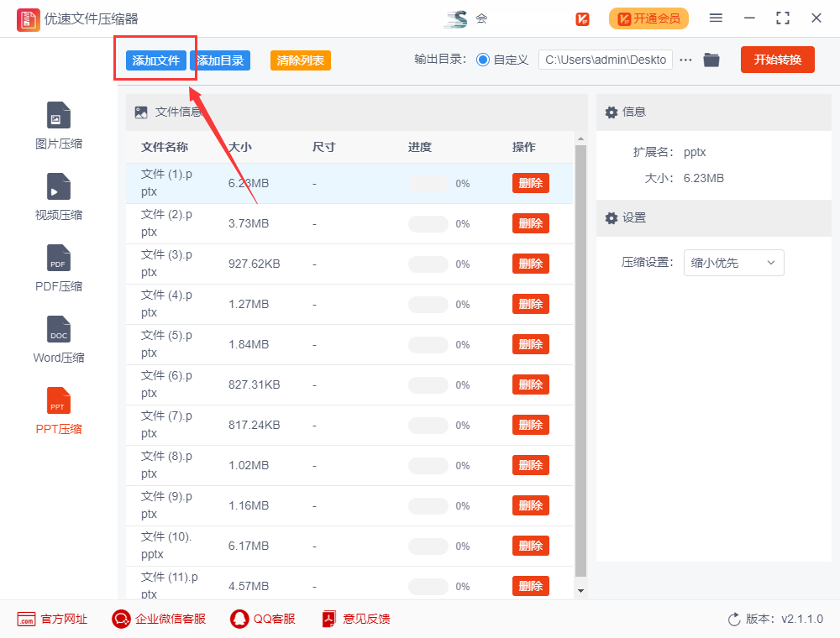
Task: Click the scrollbar down arrow
Action: 580,591
